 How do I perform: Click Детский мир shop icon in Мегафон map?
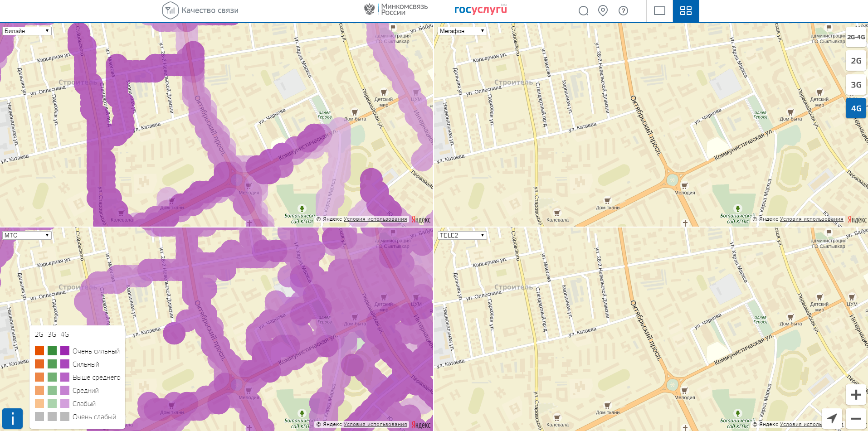pyautogui.click(x=819, y=92)
